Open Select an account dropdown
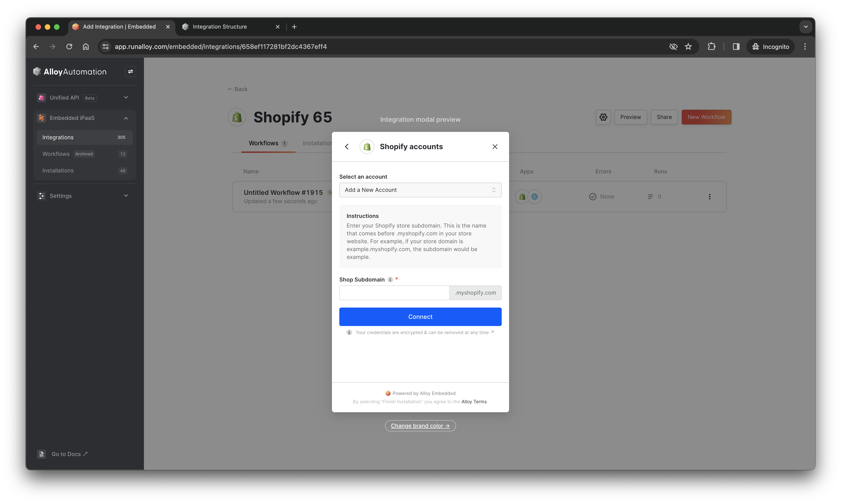This screenshot has height=504, width=841. click(420, 190)
